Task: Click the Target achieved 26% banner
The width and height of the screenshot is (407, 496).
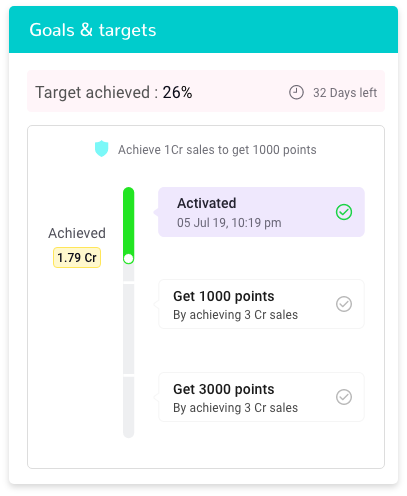Action: pyautogui.click(x=206, y=91)
